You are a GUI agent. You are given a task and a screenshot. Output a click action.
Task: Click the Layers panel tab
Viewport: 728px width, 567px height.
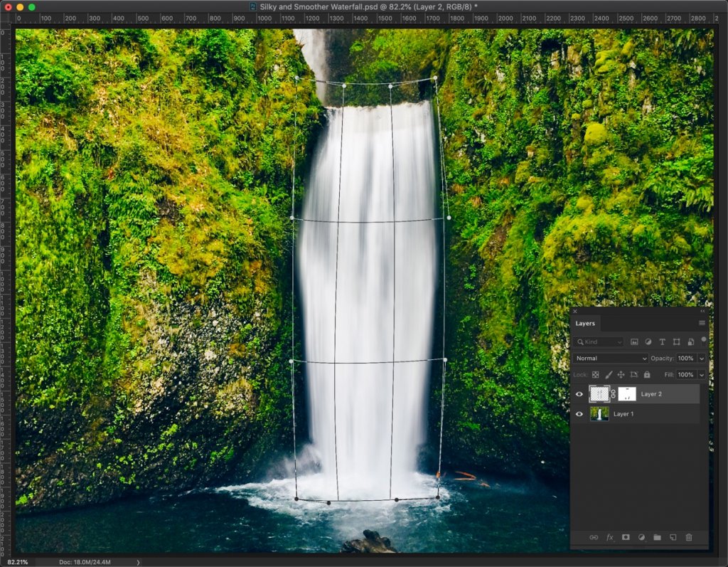pyautogui.click(x=585, y=323)
